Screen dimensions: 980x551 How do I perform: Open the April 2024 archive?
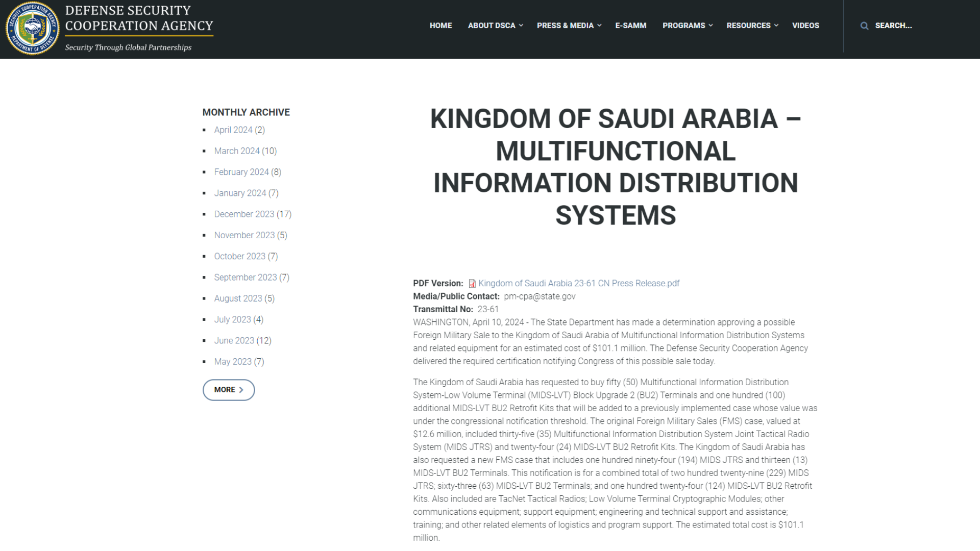click(233, 130)
